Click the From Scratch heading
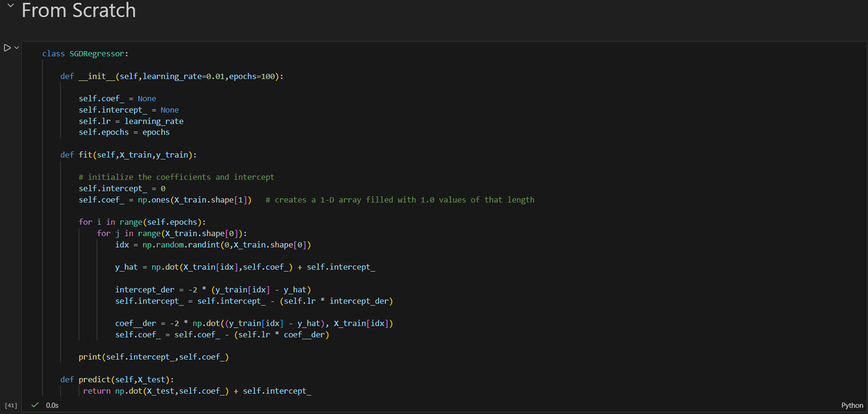The image size is (868, 414). coord(78,10)
